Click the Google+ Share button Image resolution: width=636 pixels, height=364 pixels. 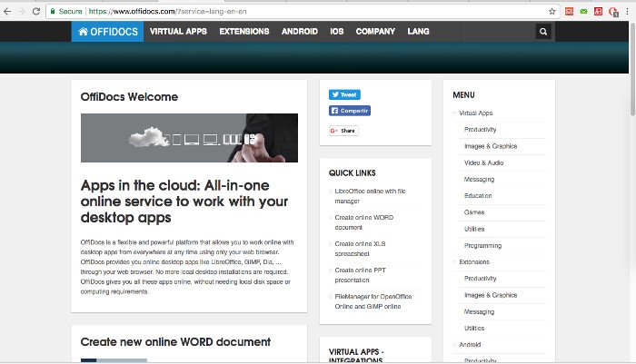point(343,131)
